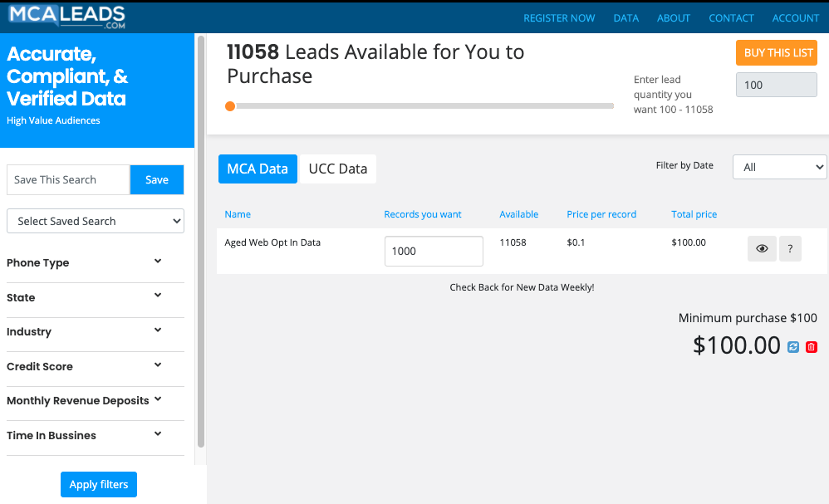This screenshot has width=829, height=504.
Task: Click the $100.00 total price cell
Action: tap(689, 242)
